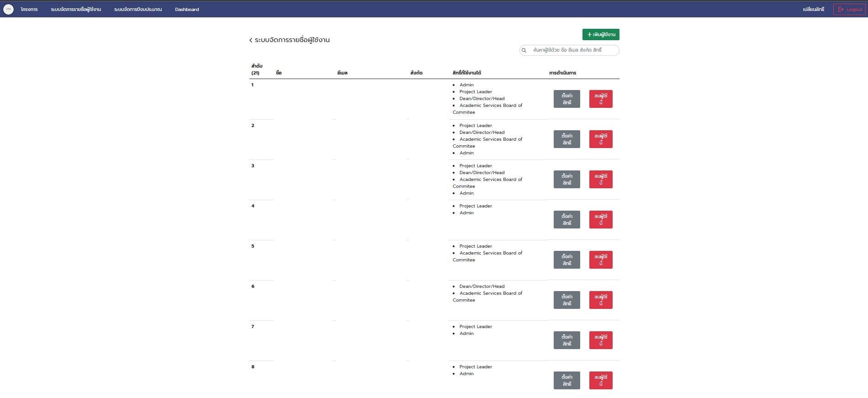This screenshot has width=868, height=398.
Task: Go to ระบบจัดการปีงบประมาณ in the navbar
Action: tap(138, 9)
